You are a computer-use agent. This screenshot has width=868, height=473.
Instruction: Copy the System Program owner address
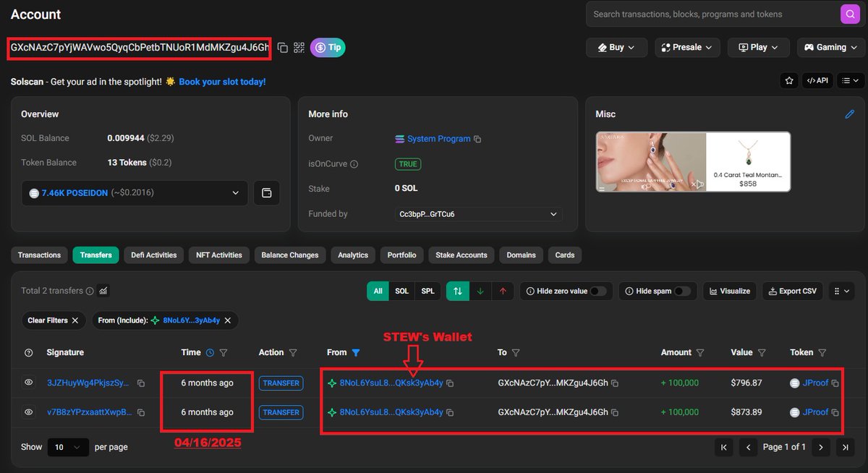[477, 139]
